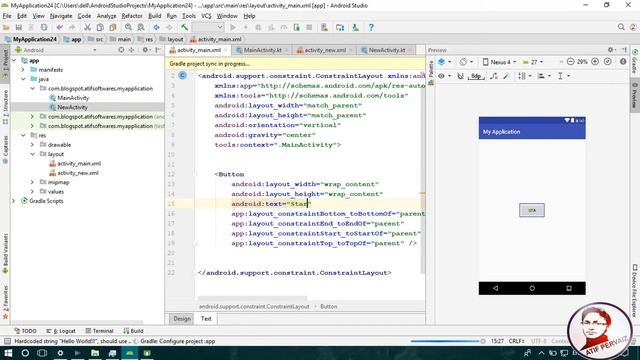Click the zoom to fit icon
This screenshot has height=360, width=640.
tap(608, 62)
